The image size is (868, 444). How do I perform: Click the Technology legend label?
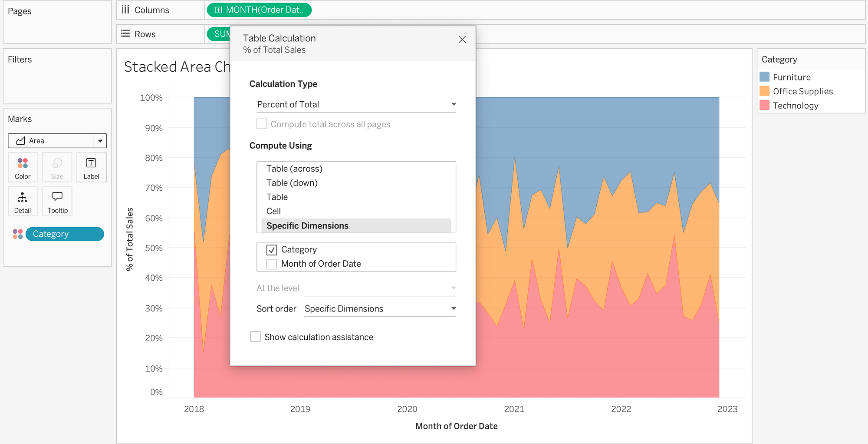coord(796,106)
